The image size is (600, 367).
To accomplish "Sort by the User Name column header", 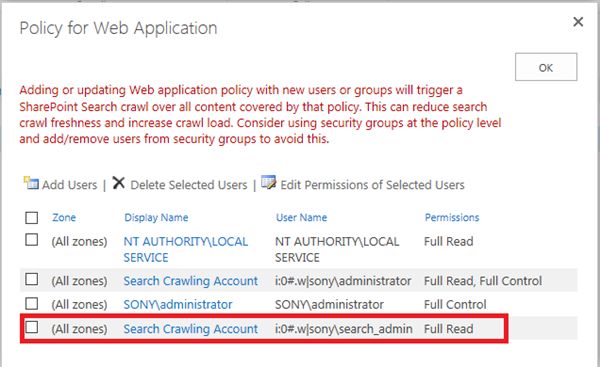I will tap(302, 217).
